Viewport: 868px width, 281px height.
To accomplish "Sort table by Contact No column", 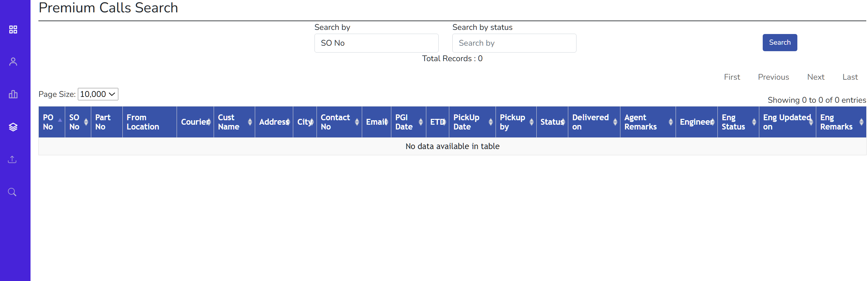I will [339, 122].
